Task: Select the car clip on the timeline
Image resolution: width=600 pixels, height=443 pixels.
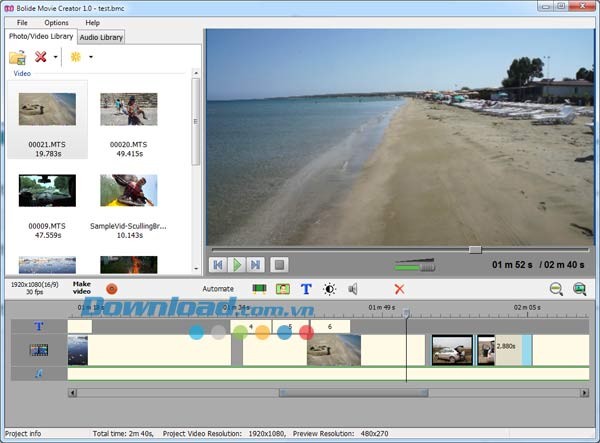Action: [x=452, y=350]
